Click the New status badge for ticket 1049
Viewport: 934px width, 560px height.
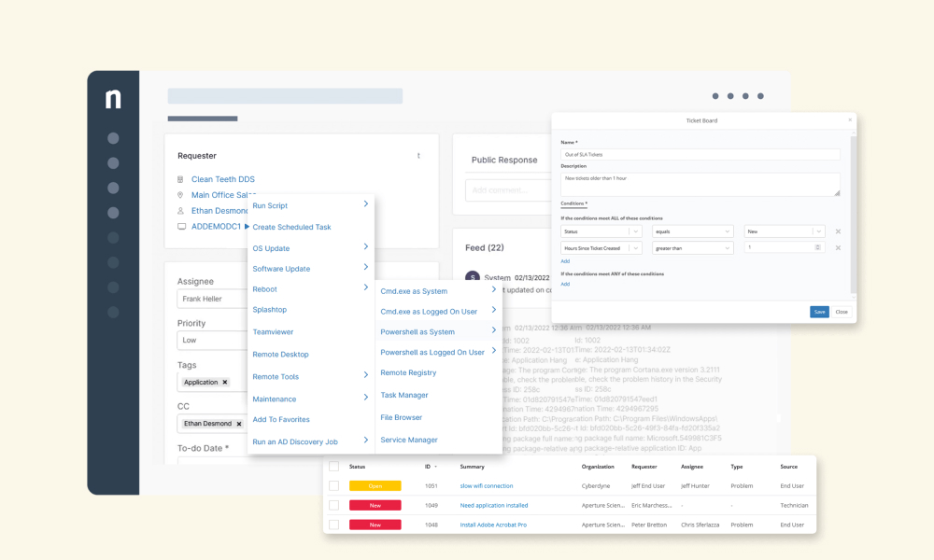pos(375,505)
